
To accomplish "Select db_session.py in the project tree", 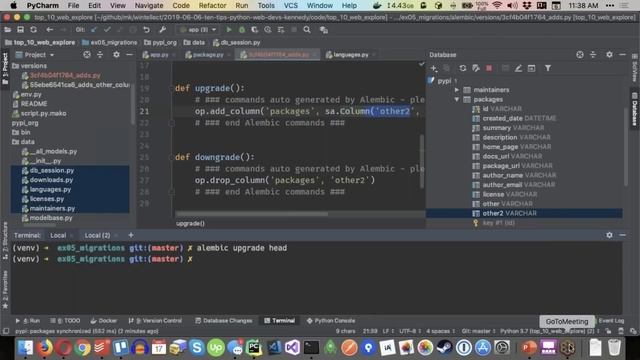I will coord(52,170).
